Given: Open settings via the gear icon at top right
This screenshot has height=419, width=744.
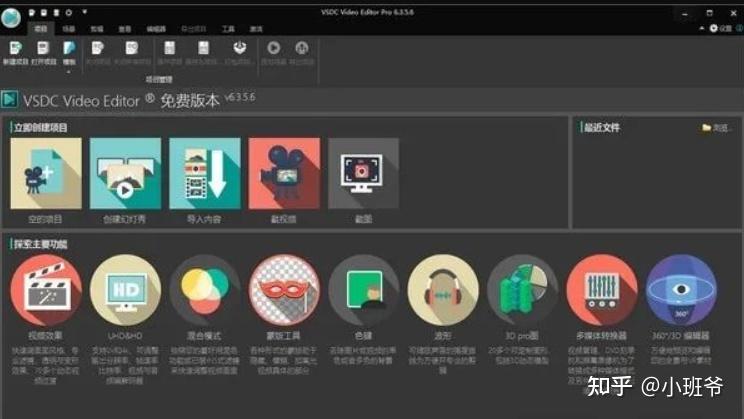Looking at the screenshot, I should [714, 28].
